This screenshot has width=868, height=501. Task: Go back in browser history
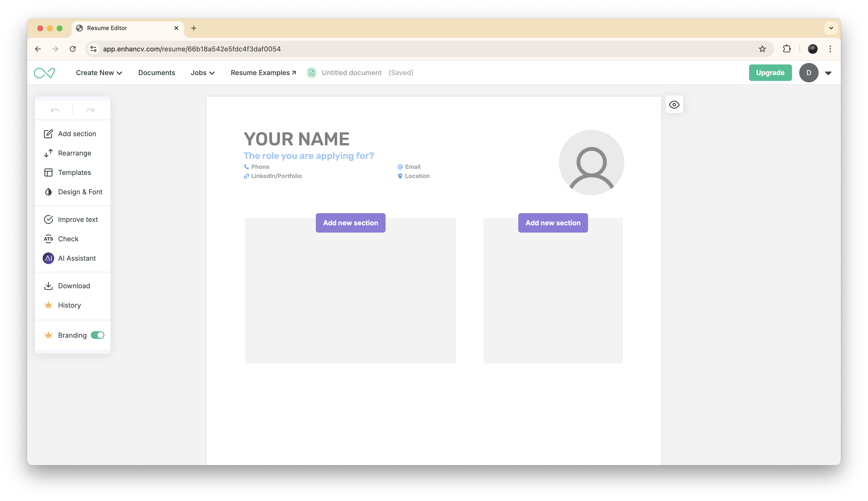click(x=38, y=49)
